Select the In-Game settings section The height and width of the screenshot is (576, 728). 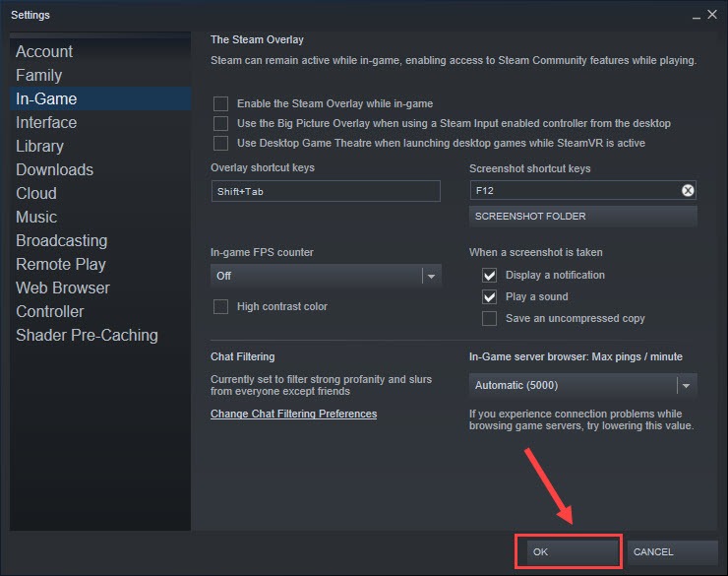(x=100, y=98)
